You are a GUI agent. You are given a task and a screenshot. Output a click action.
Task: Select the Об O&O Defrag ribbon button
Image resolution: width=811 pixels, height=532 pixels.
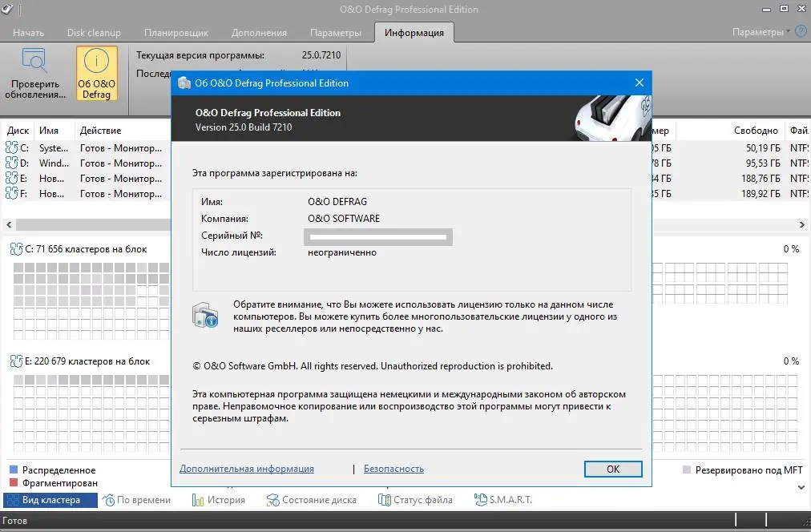(x=97, y=73)
